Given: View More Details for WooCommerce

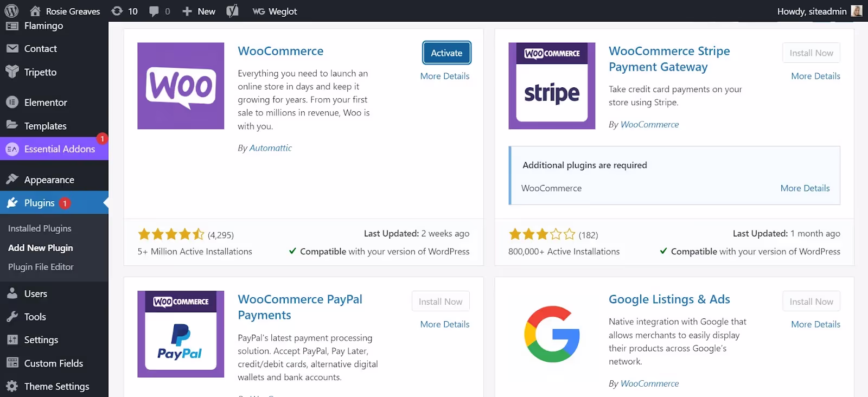Looking at the screenshot, I should tap(445, 76).
